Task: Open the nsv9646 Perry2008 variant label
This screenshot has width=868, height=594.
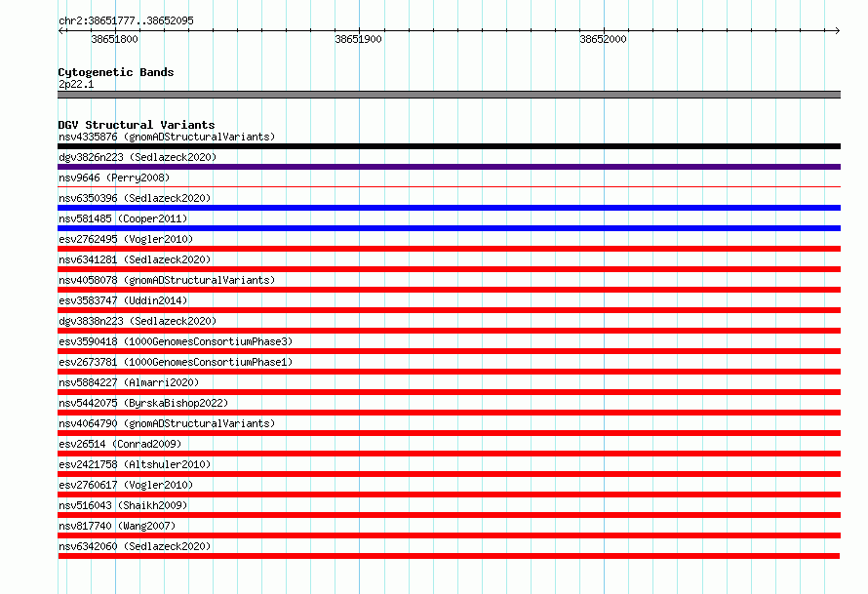Action: click(114, 178)
